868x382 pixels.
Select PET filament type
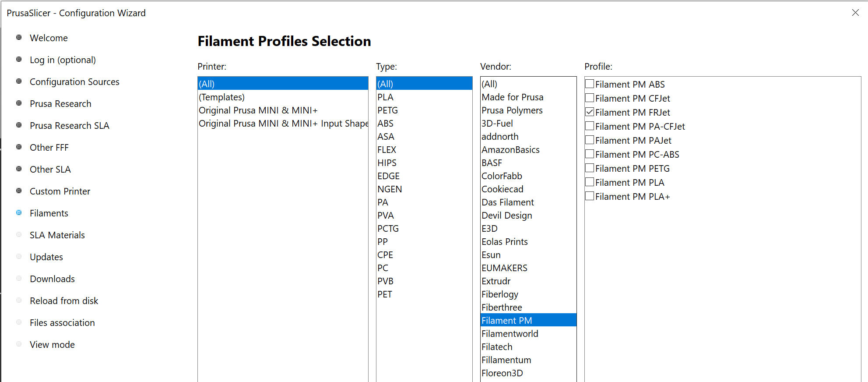(x=424, y=294)
